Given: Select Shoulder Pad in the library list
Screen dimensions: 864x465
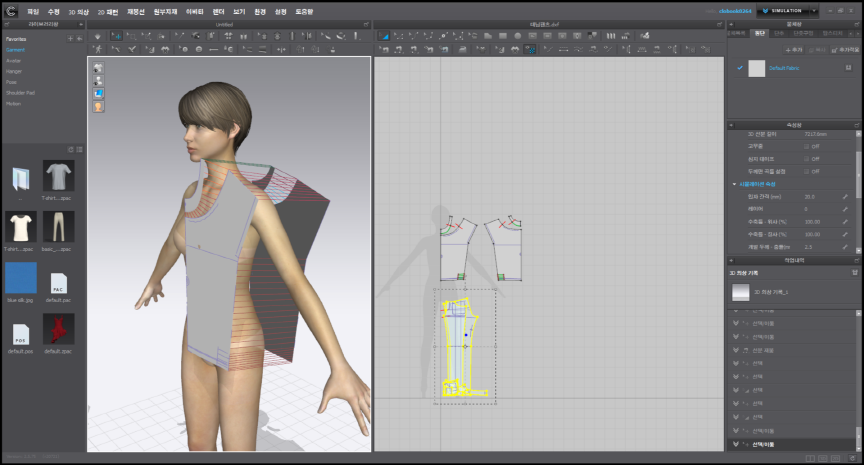Looking at the screenshot, I should [x=20, y=93].
